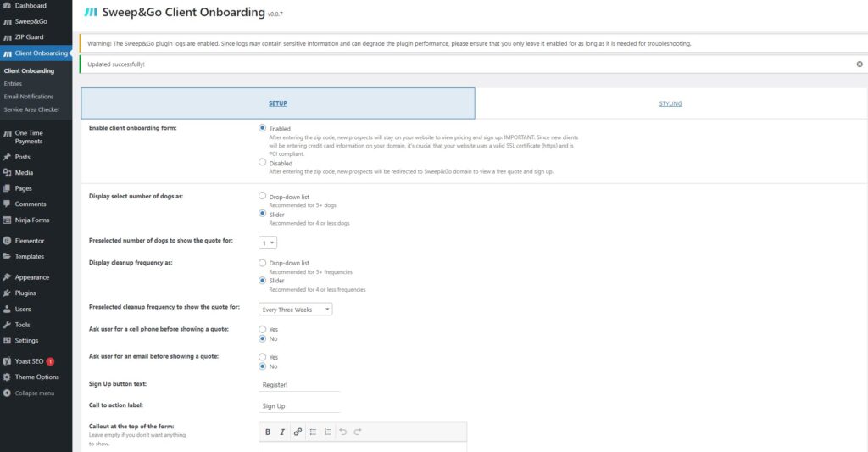Select Disabled for client onboarding form
The height and width of the screenshot is (452, 868).
(x=262, y=163)
